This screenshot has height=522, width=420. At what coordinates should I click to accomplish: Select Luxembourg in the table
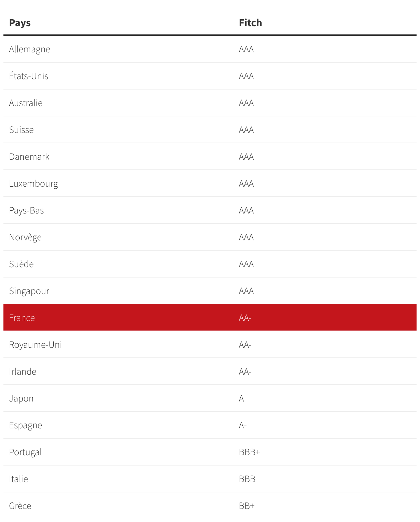click(x=33, y=184)
